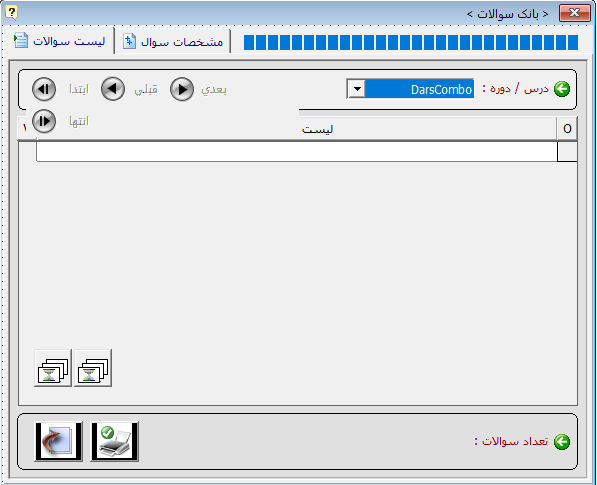Click the green arrow icon next to درس / دوره
The width and height of the screenshot is (597, 485).
coord(562,89)
